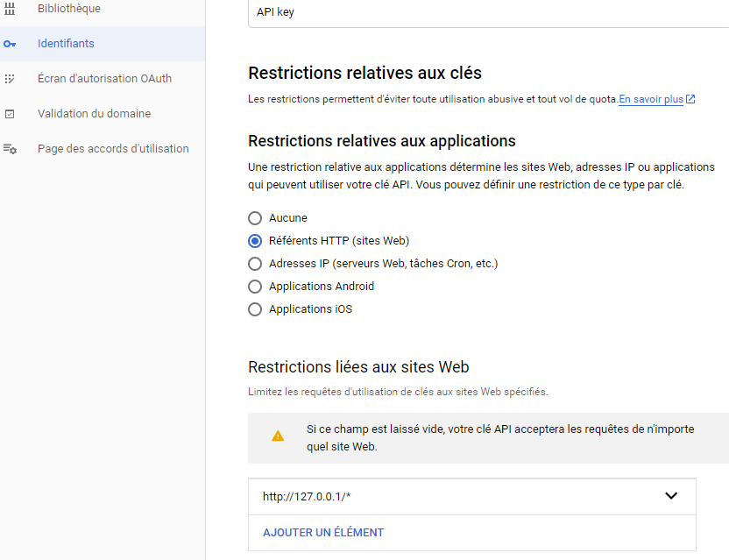Go to Validation du domaine
The width and height of the screenshot is (729, 560).
(94, 114)
